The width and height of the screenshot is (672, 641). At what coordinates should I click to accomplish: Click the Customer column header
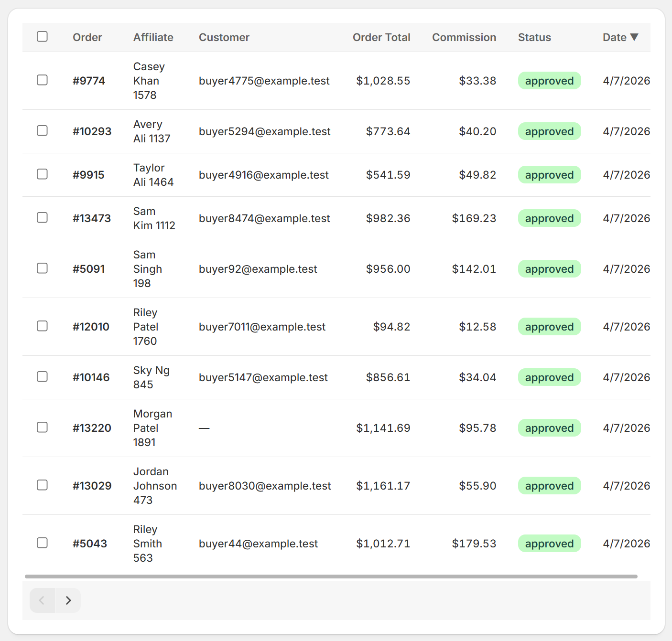pos(224,37)
